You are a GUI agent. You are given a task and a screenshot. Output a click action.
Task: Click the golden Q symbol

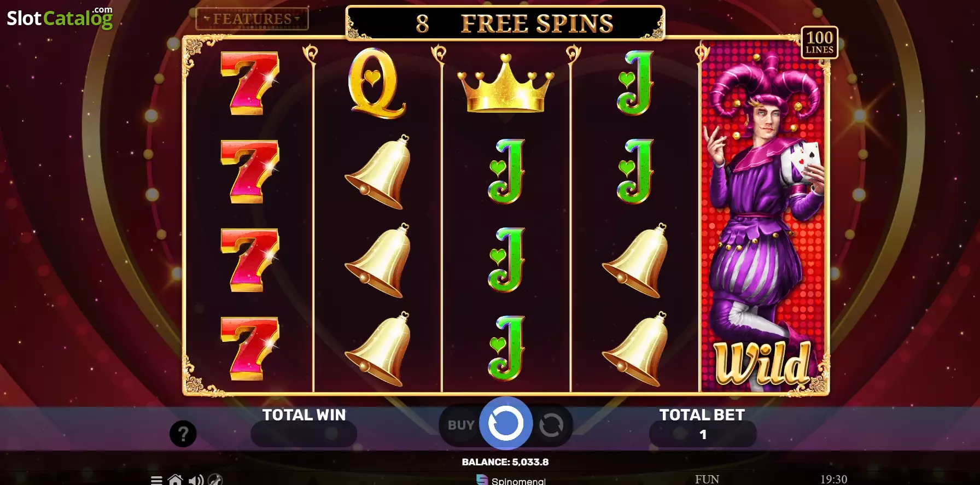tap(377, 83)
